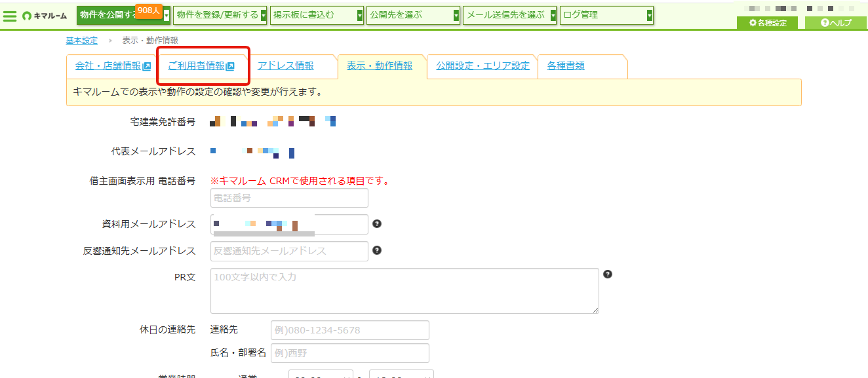Click the 表示・動作情報 breadcrumb text

pos(150,41)
